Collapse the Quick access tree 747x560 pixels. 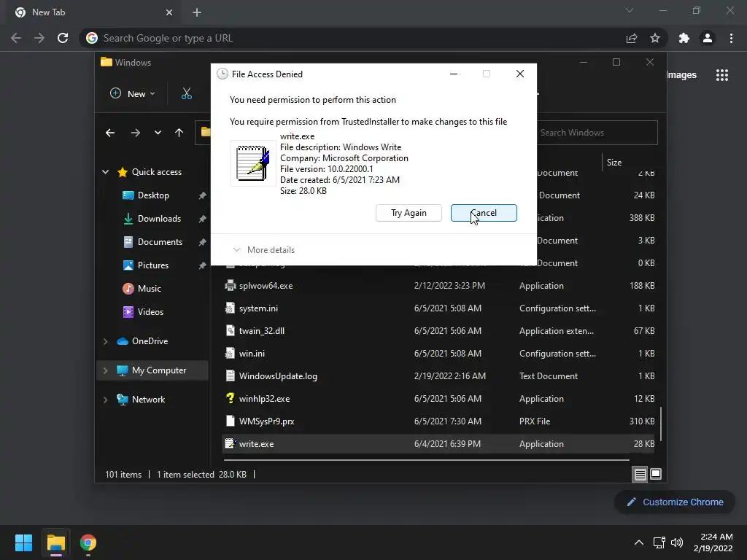(105, 172)
